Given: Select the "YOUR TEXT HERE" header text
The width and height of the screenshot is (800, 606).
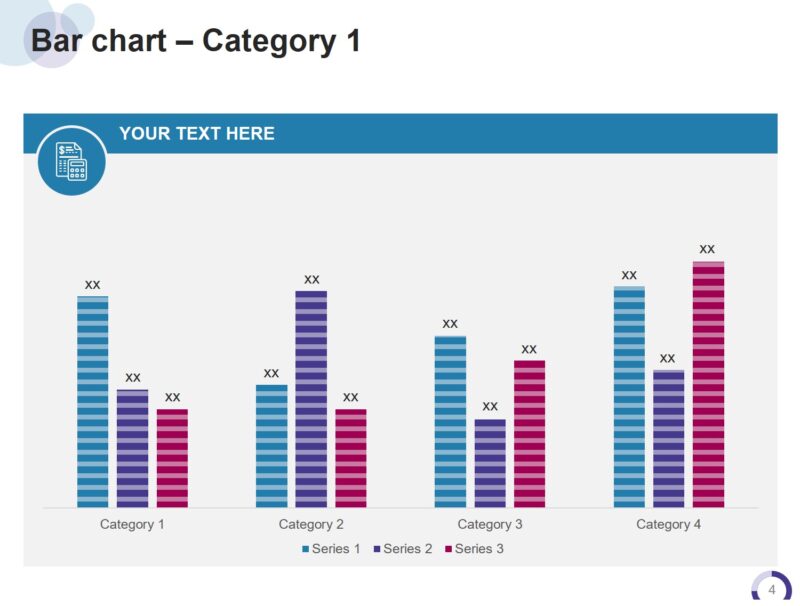Looking at the screenshot, I should (x=197, y=134).
